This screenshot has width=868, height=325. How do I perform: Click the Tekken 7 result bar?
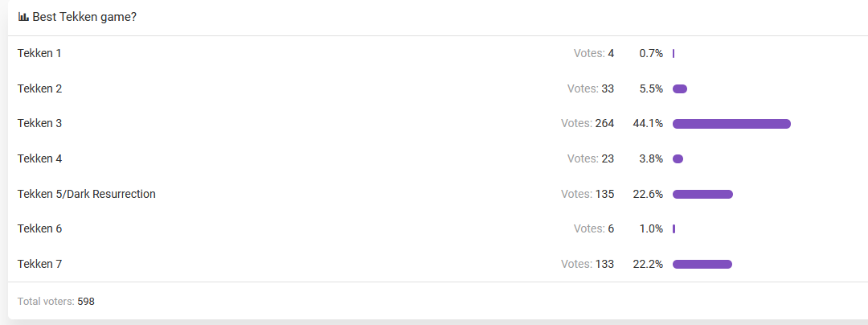click(702, 264)
